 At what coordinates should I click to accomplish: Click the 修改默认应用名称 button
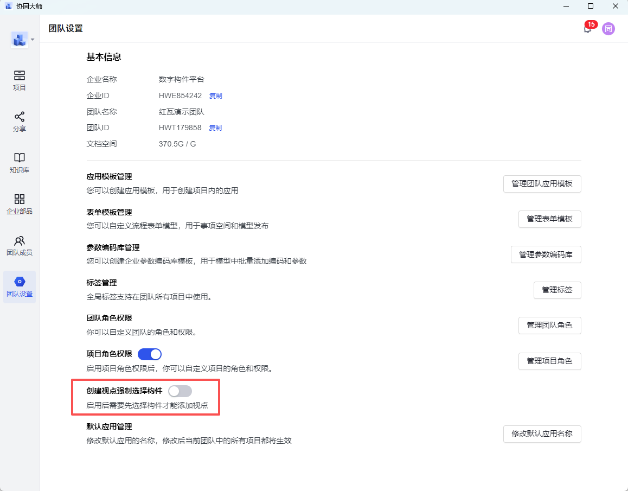(541, 433)
